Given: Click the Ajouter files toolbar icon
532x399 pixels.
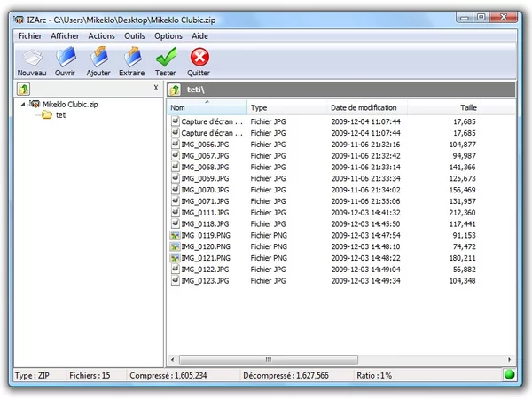Looking at the screenshot, I should click(x=98, y=57).
